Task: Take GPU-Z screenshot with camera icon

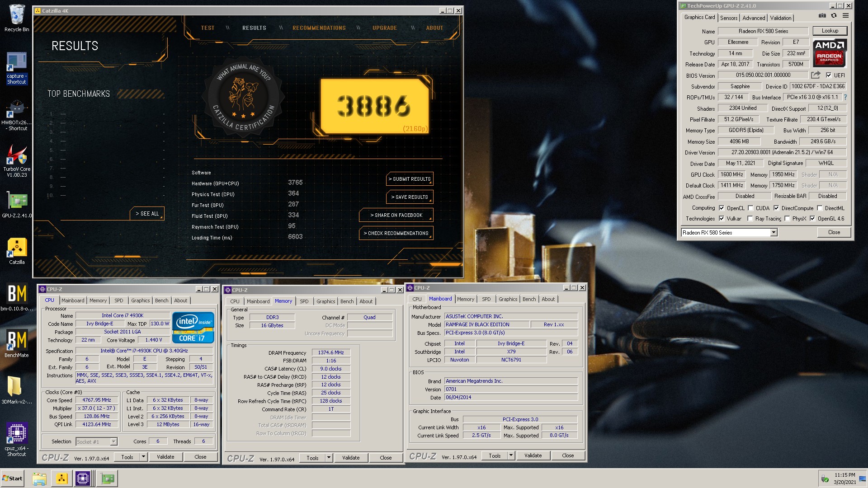Action: tap(822, 16)
